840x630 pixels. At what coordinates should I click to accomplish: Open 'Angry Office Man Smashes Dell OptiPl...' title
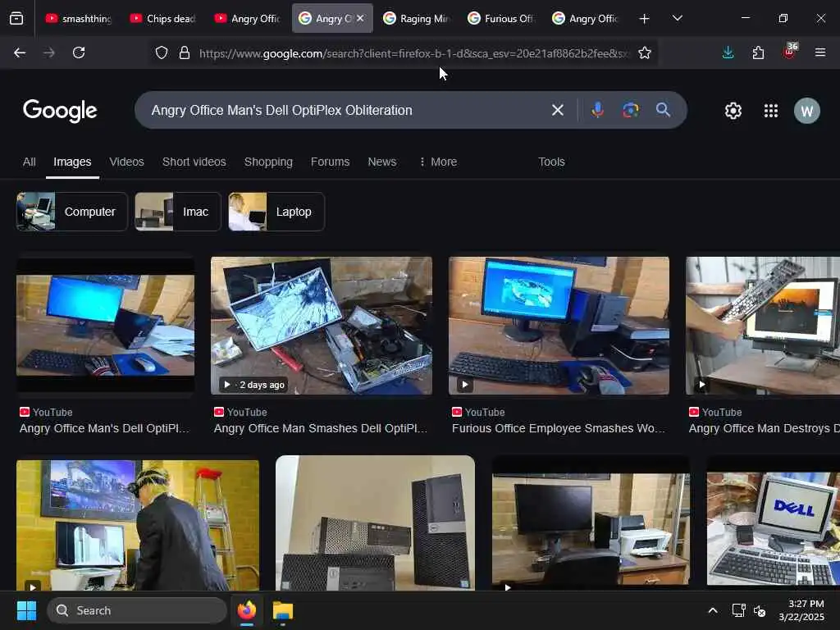click(x=321, y=428)
